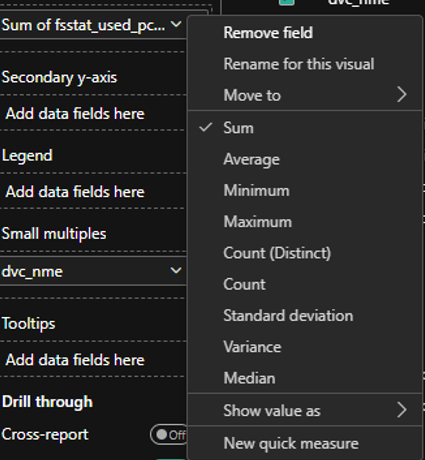Select the Count aggregation entry
The height and width of the screenshot is (460, 425).
tap(244, 285)
